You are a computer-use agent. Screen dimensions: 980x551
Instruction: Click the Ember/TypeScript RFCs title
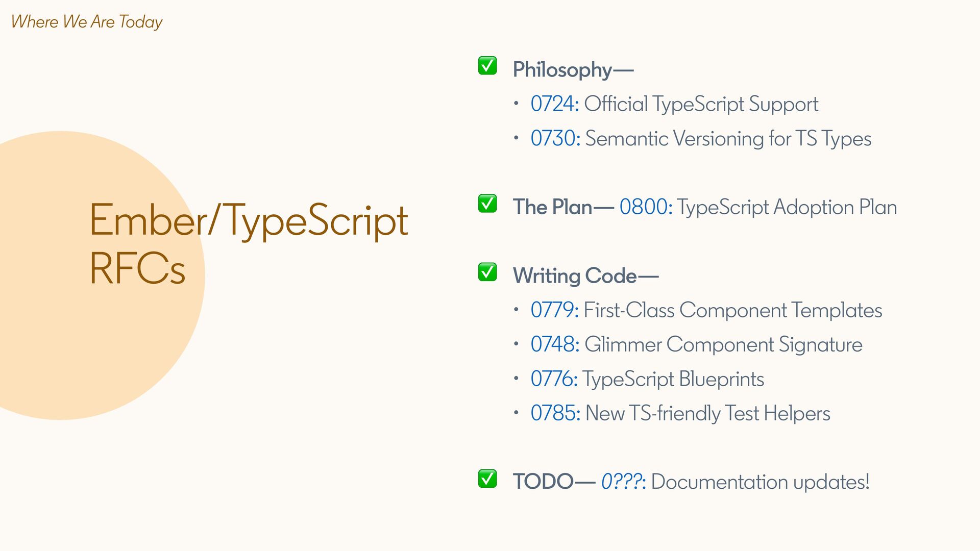tap(249, 244)
